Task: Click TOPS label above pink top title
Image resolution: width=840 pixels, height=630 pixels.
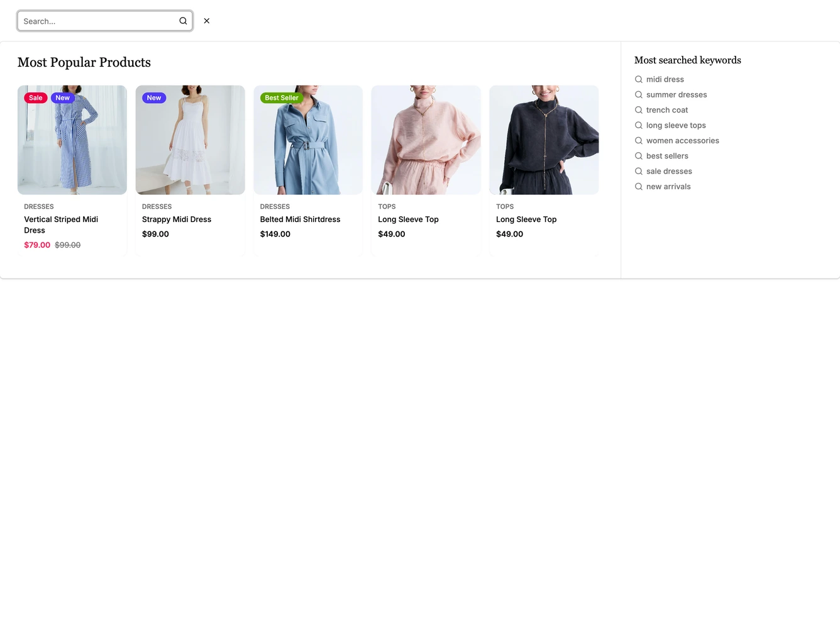Action: (x=387, y=207)
